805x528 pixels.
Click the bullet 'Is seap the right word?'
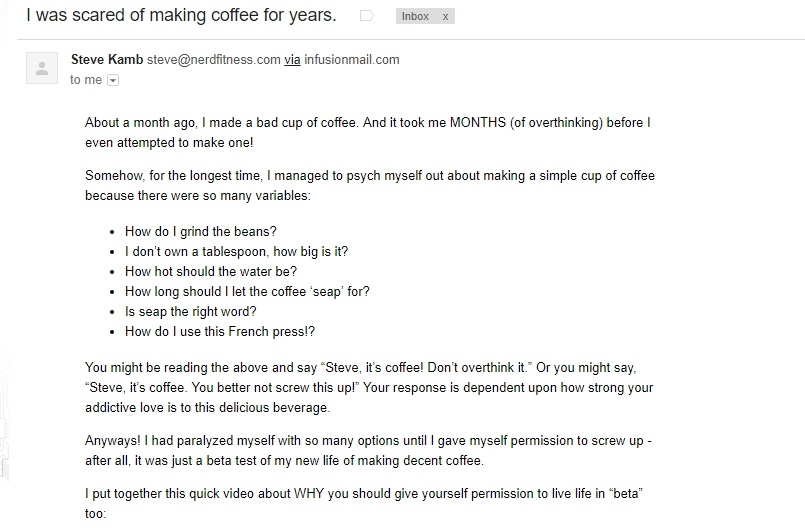(190, 312)
